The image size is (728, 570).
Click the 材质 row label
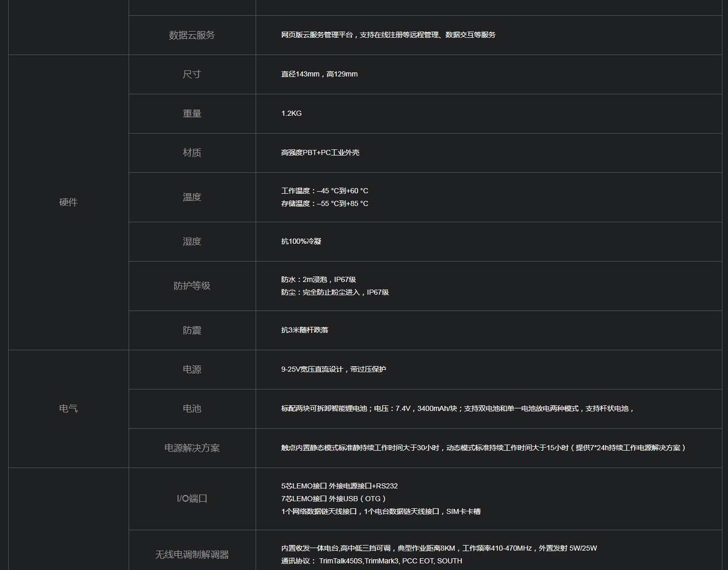click(192, 153)
